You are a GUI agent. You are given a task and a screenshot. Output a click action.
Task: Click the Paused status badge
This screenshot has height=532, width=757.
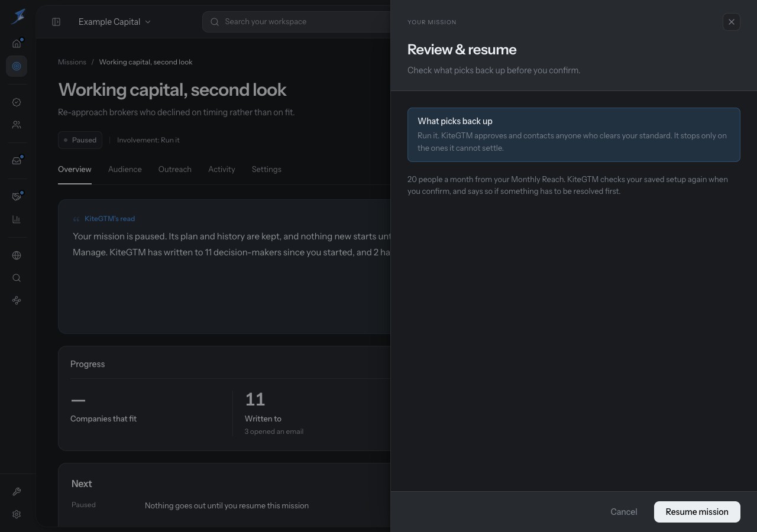pyautogui.click(x=80, y=140)
